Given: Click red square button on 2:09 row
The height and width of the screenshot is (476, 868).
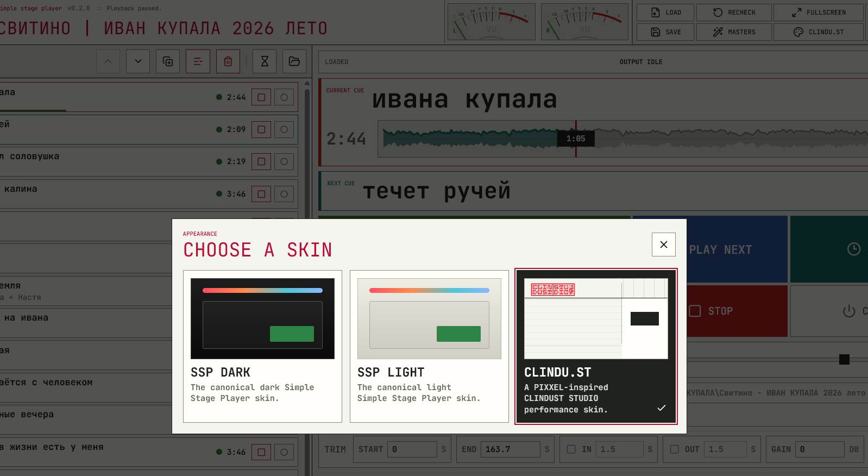Looking at the screenshot, I should coord(261,129).
